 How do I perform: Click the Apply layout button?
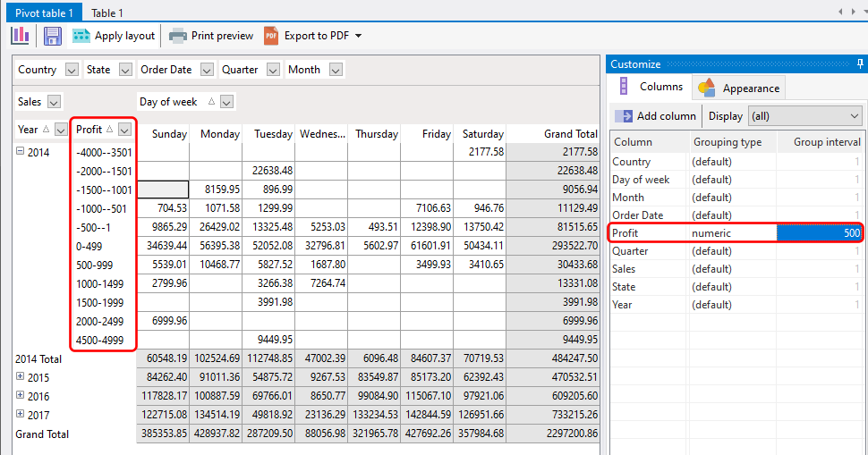pos(114,36)
